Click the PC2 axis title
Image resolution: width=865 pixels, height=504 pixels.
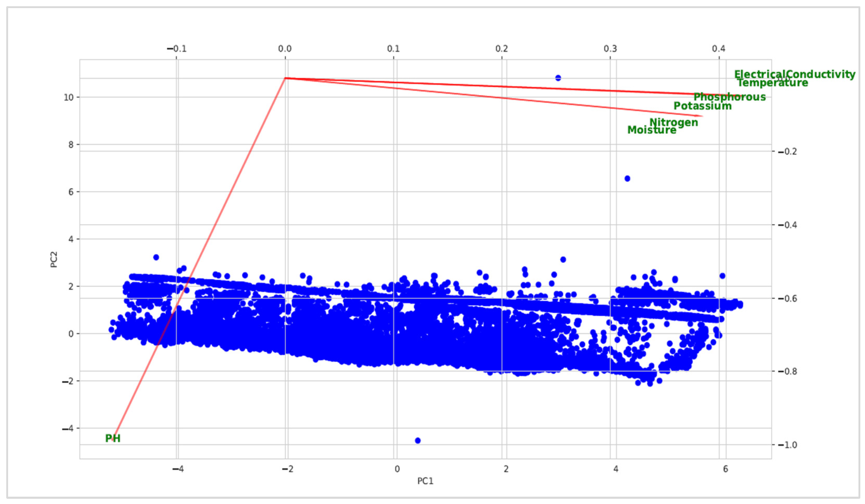point(54,259)
